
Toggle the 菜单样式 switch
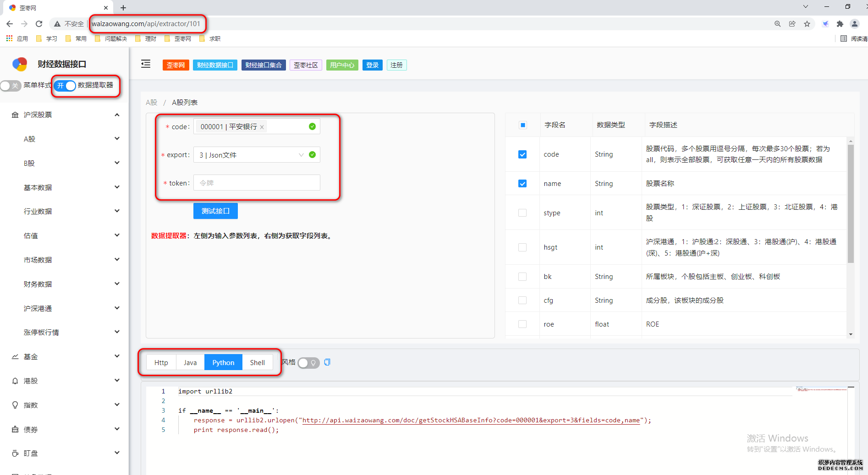tap(11, 86)
